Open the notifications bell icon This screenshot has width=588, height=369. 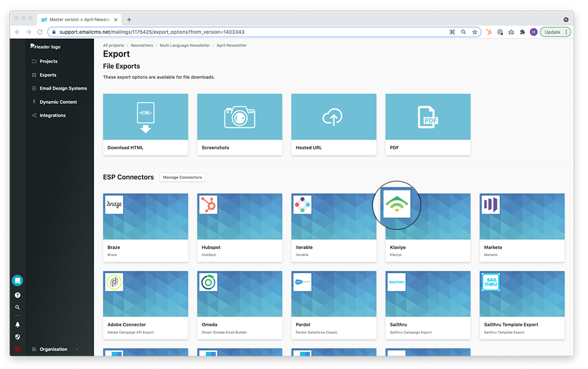tap(18, 324)
